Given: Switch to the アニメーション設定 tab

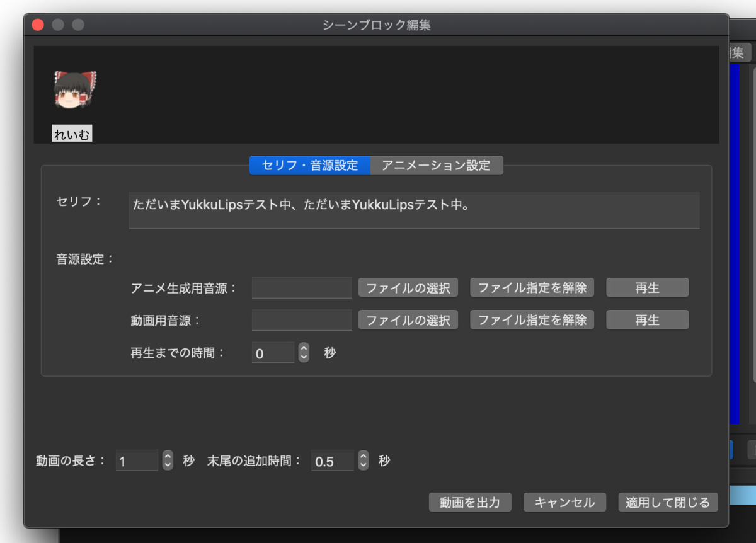Looking at the screenshot, I should pos(437,165).
